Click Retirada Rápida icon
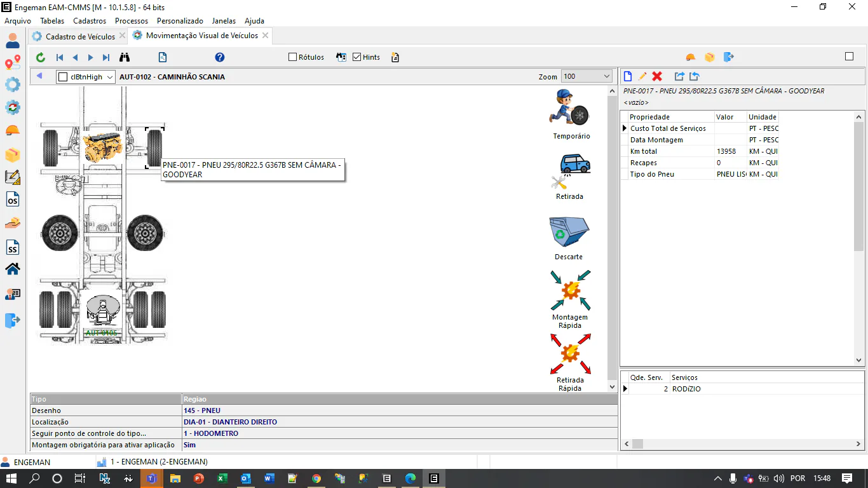This screenshot has width=868, height=488. [570, 354]
